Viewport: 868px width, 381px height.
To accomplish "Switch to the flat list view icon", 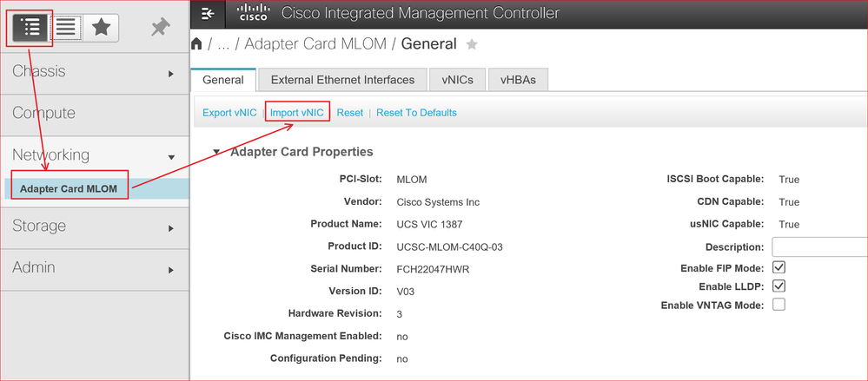I will [x=66, y=27].
